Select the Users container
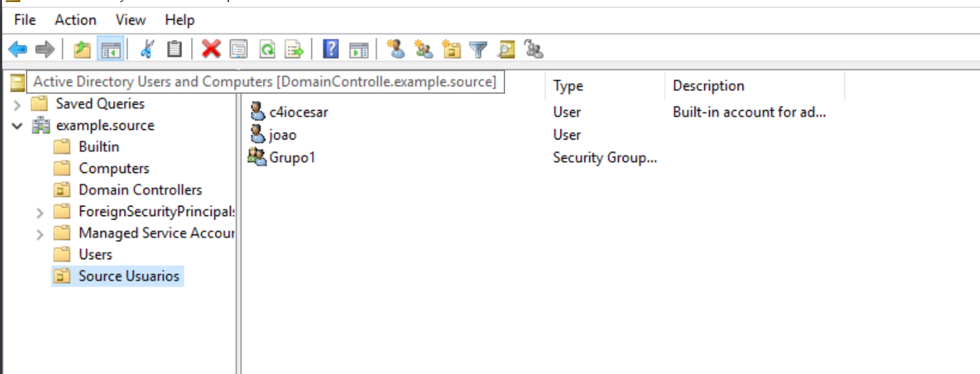 click(x=95, y=254)
